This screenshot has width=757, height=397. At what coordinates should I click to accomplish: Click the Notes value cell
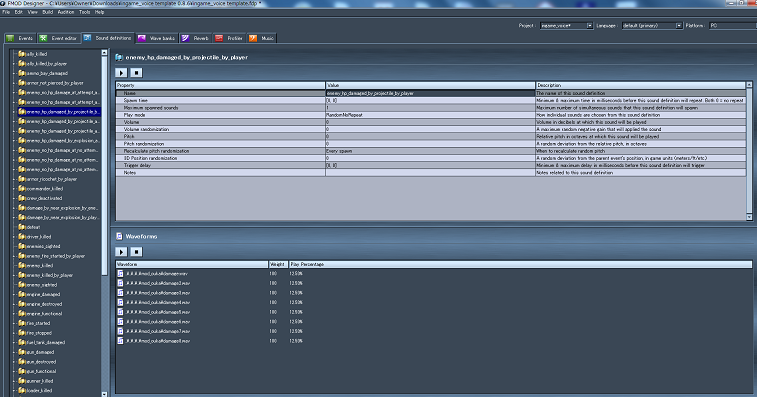tap(430, 172)
